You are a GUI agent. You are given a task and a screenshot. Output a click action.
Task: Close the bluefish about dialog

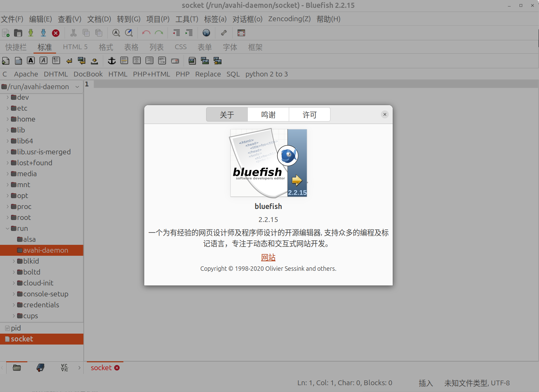pos(385,114)
